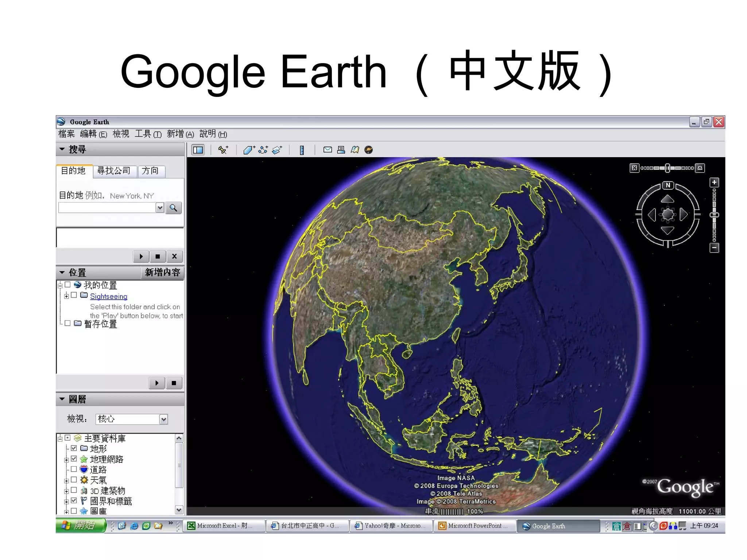Open the destination search history dropdown

(160, 208)
